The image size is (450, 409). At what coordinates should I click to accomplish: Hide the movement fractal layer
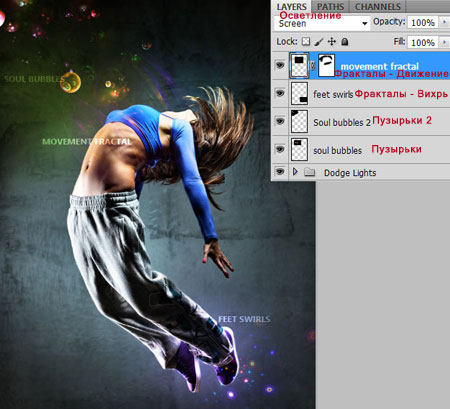click(x=280, y=65)
